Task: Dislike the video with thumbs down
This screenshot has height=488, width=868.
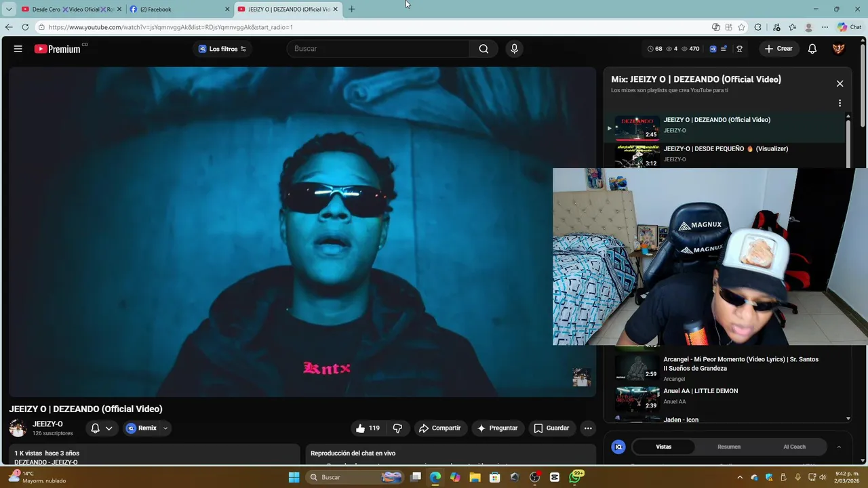Action: coord(397,428)
